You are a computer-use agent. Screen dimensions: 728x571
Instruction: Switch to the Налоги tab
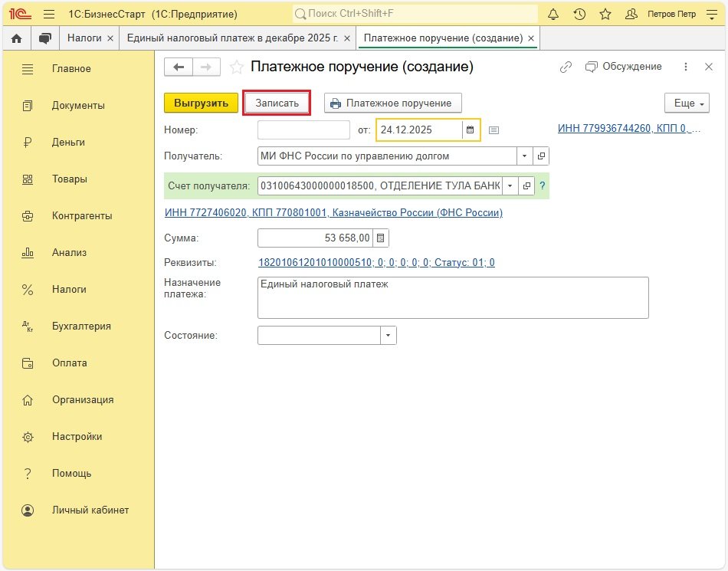pyautogui.click(x=84, y=38)
